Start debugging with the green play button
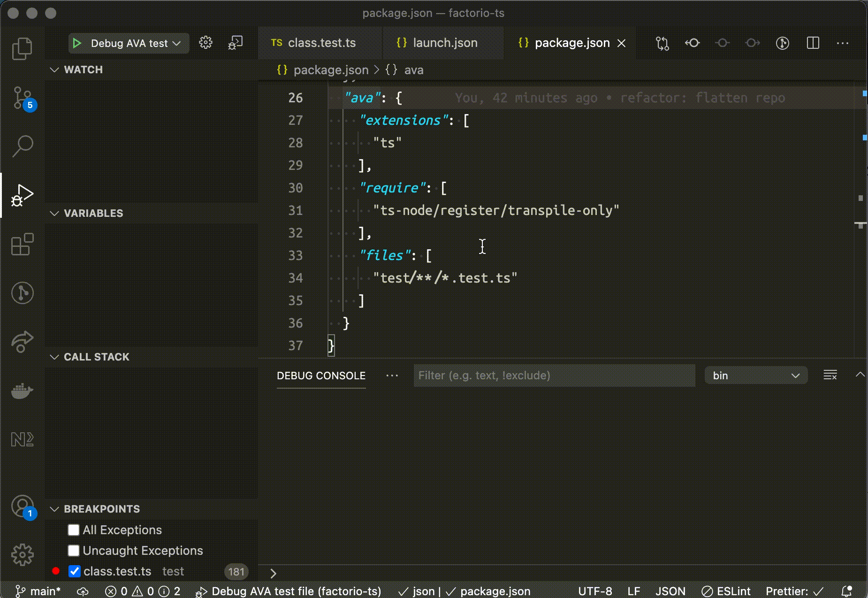The width and height of the screenshot is (868, 598). click(x=77, y=43)
